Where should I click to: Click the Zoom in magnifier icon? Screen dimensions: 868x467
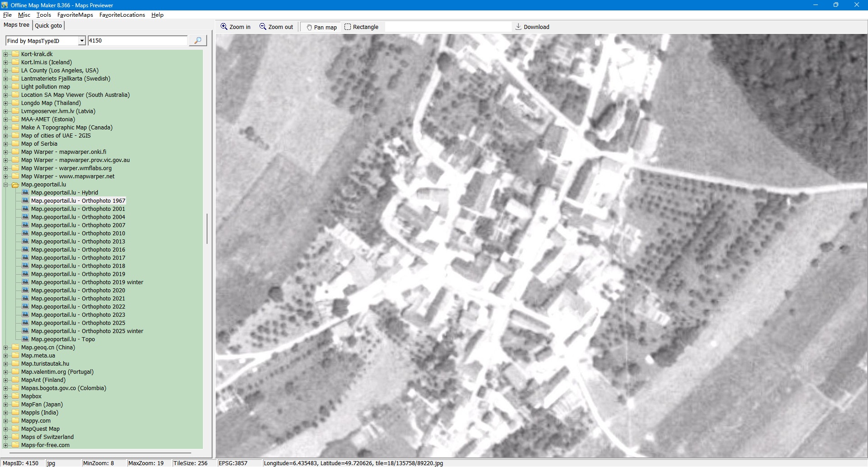pyautogui.click(x=224, y=27)
